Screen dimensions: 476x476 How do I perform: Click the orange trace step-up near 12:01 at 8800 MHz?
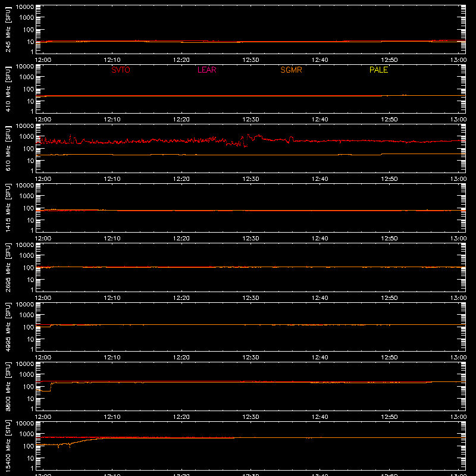coord(51,387)
